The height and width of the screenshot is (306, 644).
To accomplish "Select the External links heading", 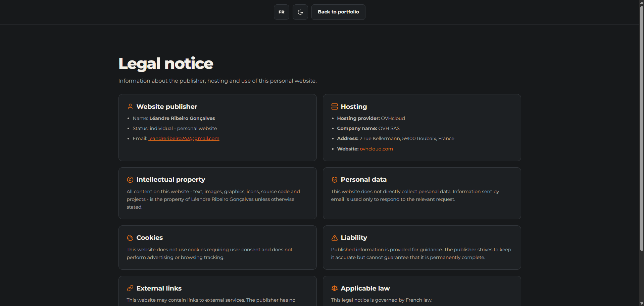I will 159,288.
